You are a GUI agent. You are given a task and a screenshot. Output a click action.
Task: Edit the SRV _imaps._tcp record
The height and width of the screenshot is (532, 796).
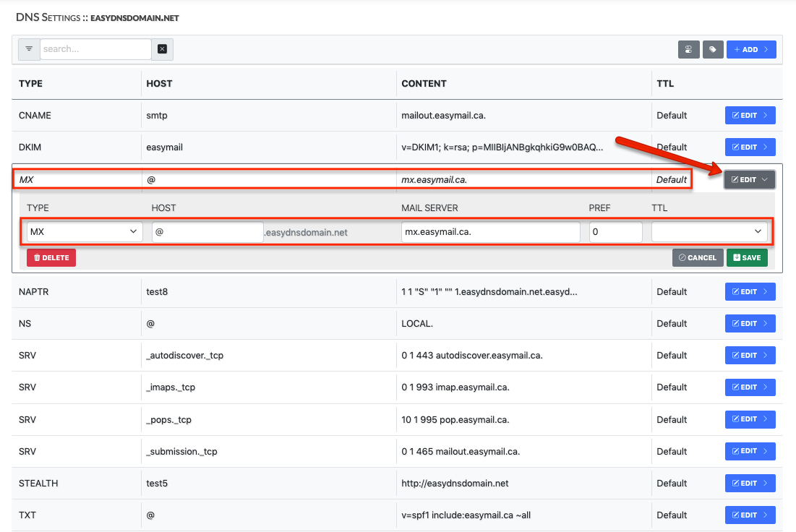coord(750,387)
